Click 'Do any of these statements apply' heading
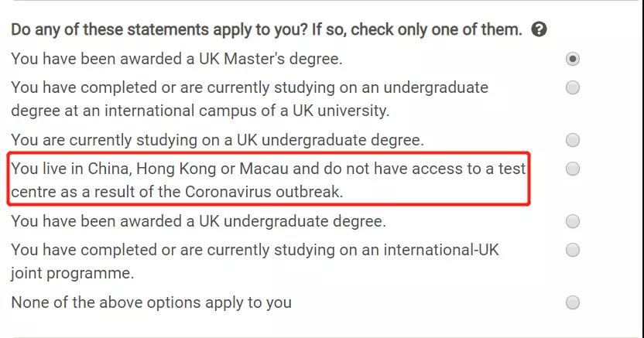This screenshot has height=338, width=644. [x=266, y=30]
